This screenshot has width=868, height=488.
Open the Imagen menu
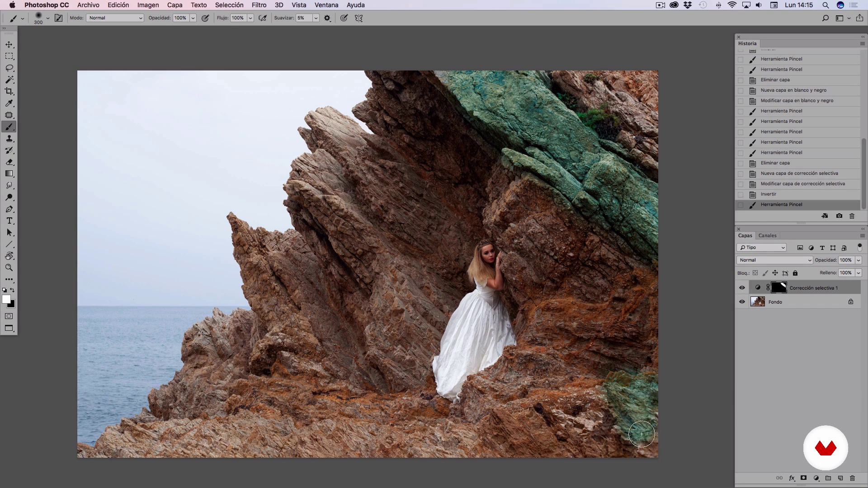click(148, 5)
